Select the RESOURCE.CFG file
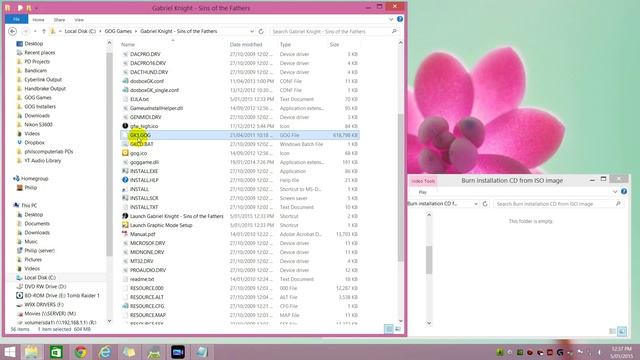The height and width of the screenshot is (360, 640). click(x=147, y=306)
